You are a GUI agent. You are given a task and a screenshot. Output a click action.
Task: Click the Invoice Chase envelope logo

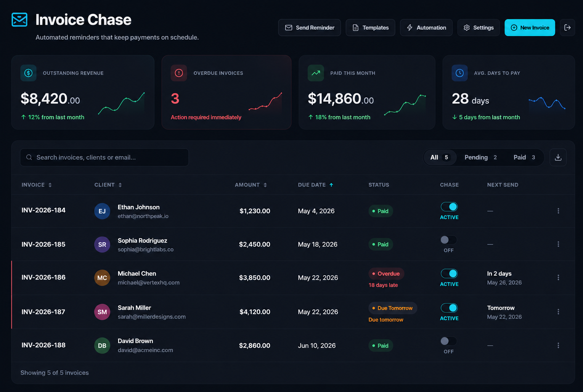[x=19, y=20]
